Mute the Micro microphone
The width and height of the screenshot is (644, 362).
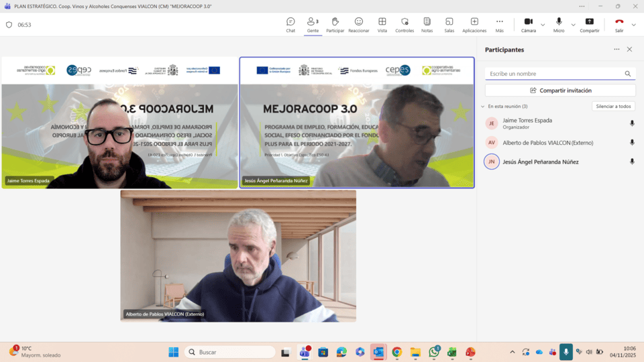pyautogui.click(x=559, y=25)
